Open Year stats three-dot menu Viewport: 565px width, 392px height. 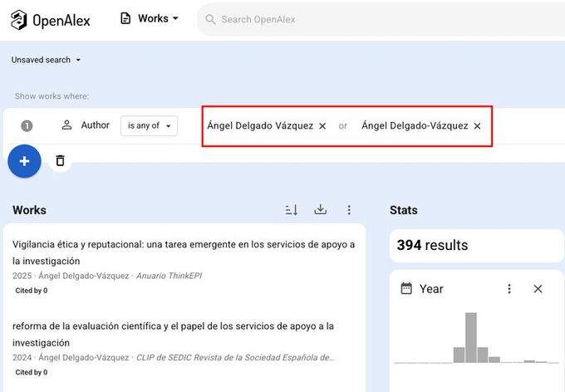[x=509, y=288]
